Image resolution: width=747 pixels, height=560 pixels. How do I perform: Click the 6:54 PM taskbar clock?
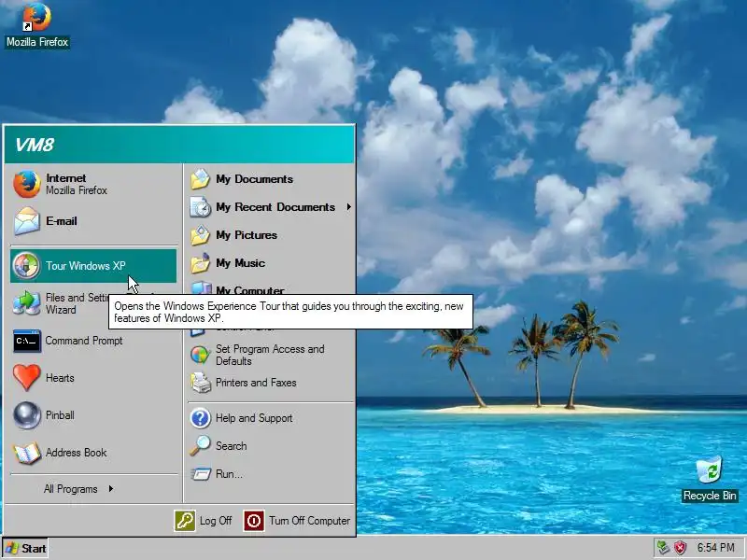point(715,548)
